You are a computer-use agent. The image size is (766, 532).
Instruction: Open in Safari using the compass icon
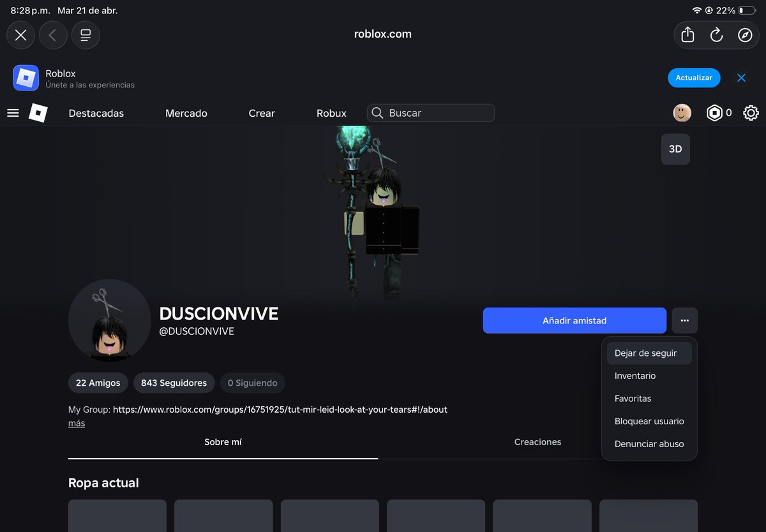point(745,35)
